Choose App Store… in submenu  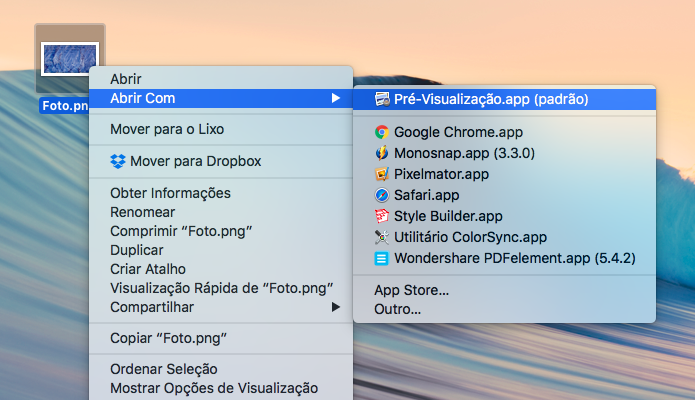click(504, 290)
